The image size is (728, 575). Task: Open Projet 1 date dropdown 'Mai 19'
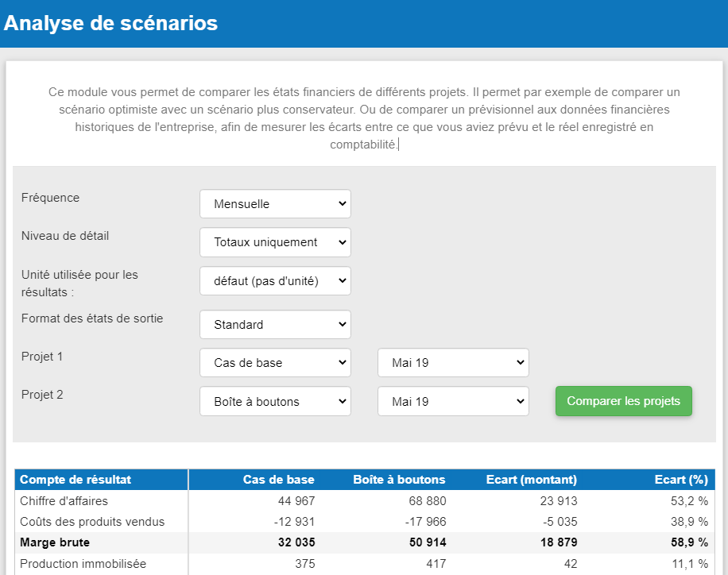(x=453, y=362)
